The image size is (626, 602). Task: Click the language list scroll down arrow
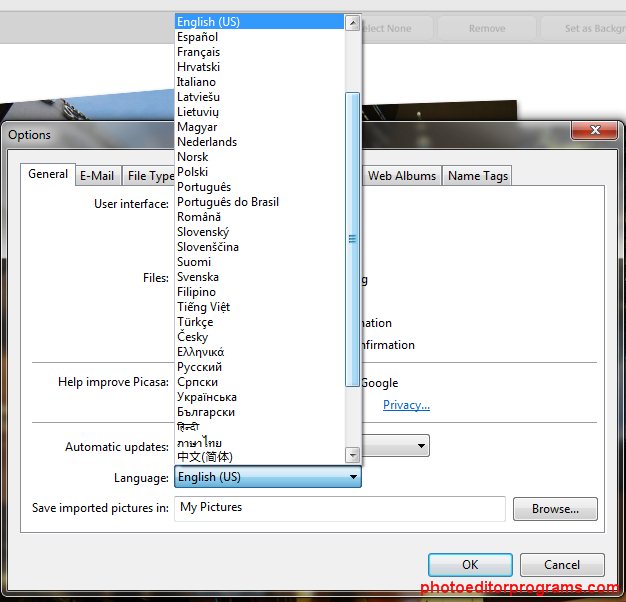[352, 456]
